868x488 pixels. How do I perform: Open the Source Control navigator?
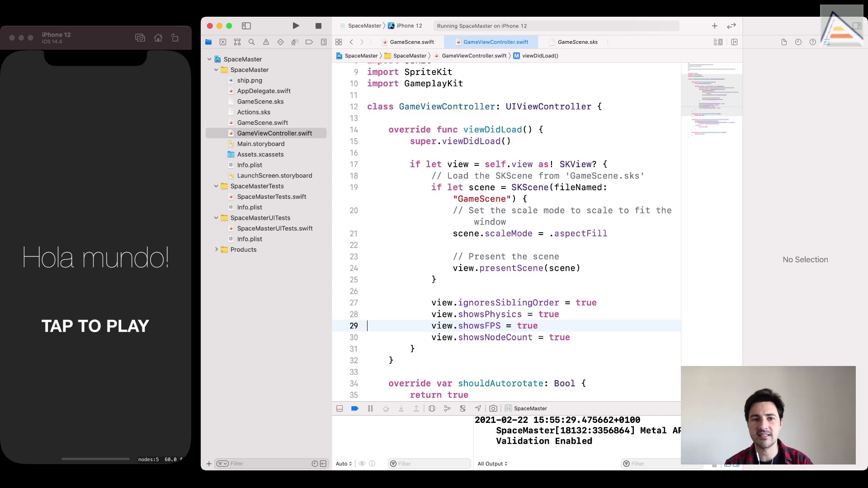click(x=223, y=42)
